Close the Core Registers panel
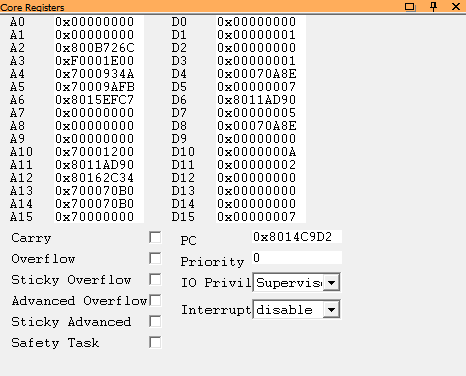 (456, 7)
